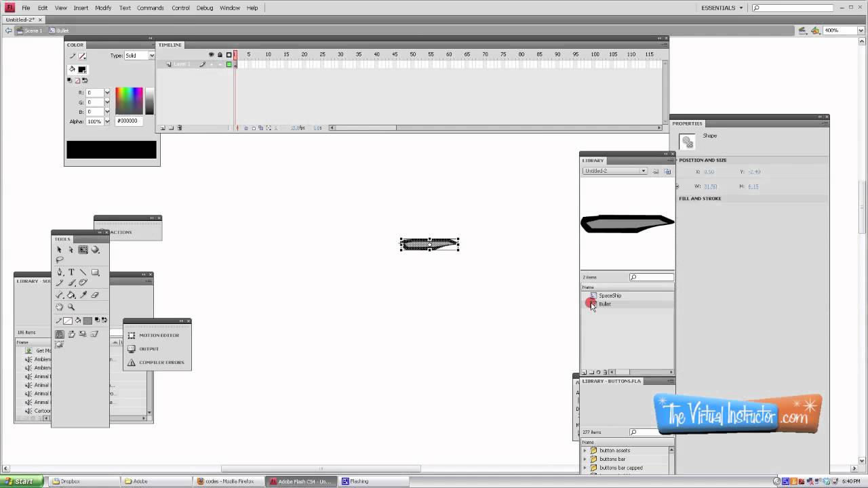Choose the Brush tool

point(72,282)
